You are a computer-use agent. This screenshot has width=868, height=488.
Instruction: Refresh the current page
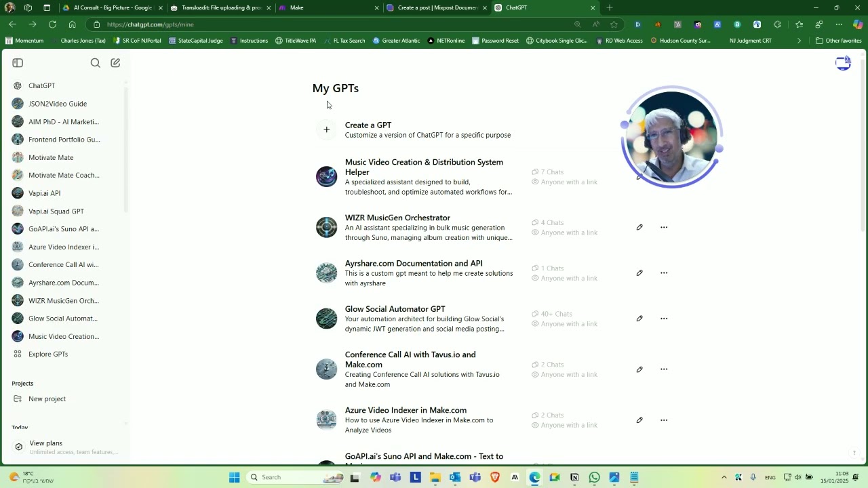click(52, 24)
